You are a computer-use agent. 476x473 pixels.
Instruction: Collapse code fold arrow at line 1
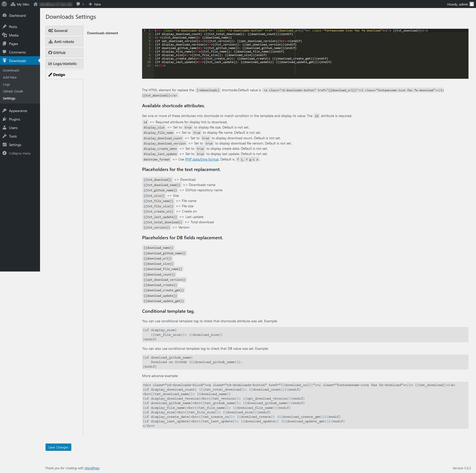pyautogui.click(x=152, y=30)
